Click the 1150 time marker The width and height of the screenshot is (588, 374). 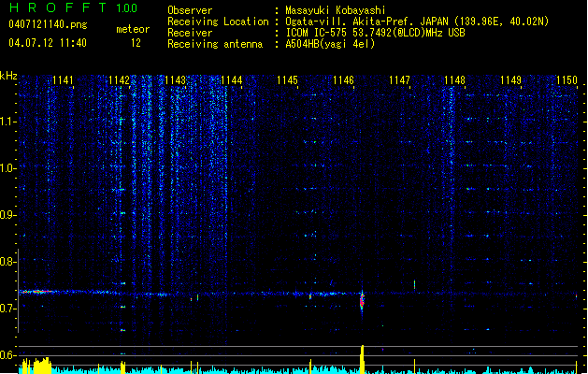pyautogui.click(x=566, y=80)
